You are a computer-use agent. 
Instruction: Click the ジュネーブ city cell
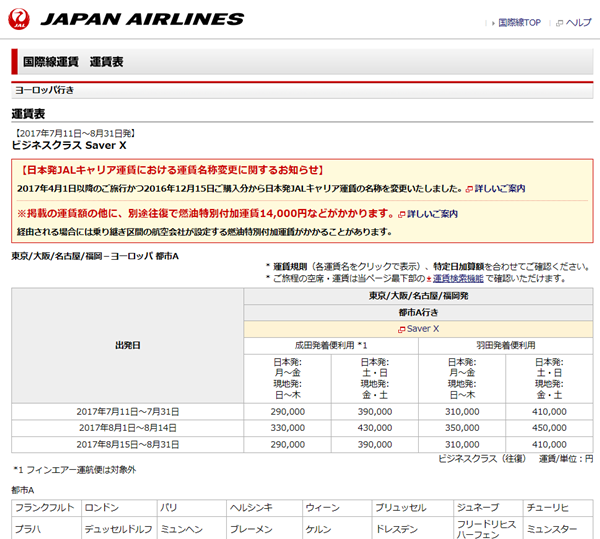click(x=488, y=508)
